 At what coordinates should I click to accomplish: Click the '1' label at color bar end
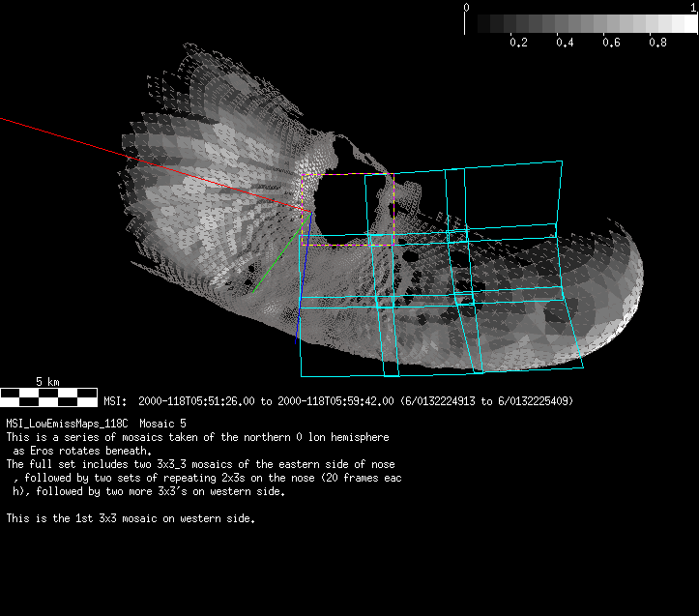coord(694,7)
